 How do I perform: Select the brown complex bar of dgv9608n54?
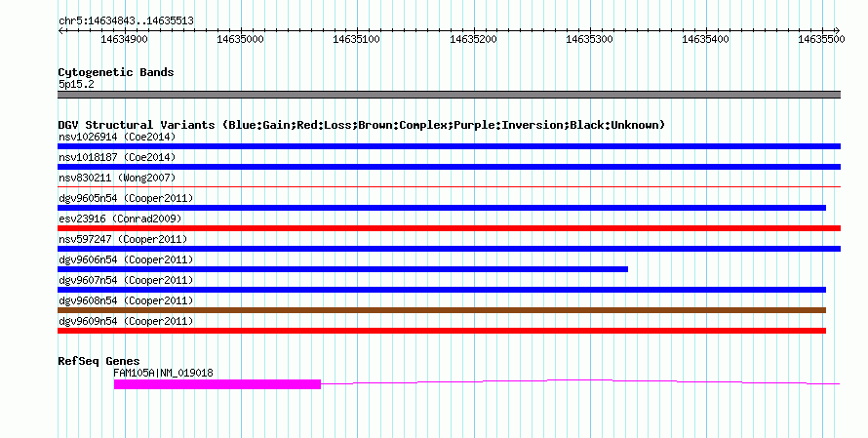pos(442,310)
